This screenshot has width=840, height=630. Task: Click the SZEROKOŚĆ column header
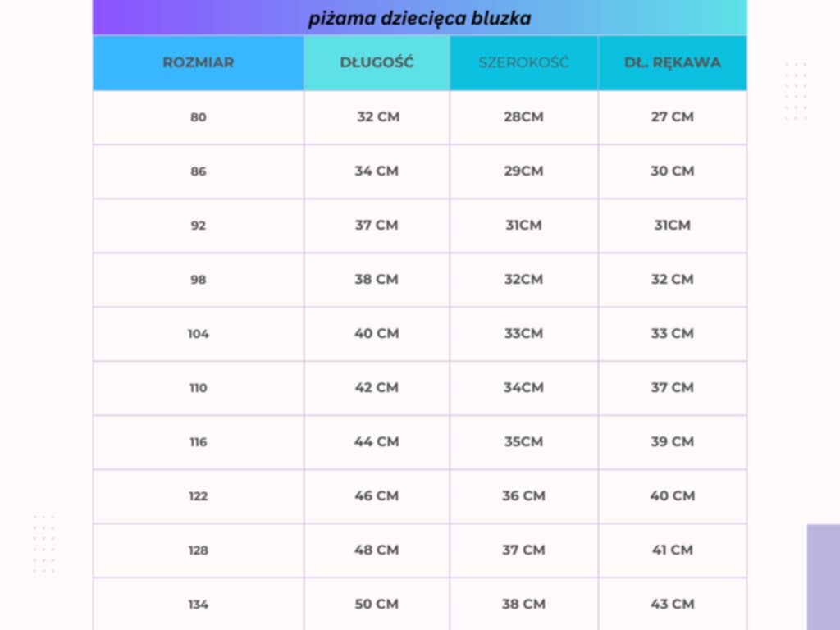pos(523,62)
